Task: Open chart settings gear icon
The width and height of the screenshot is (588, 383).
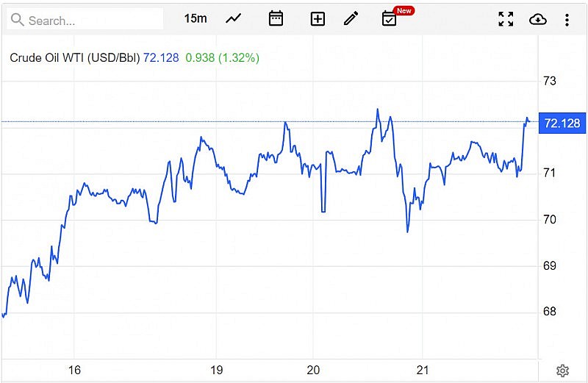Action: click(x=562, y=371)
